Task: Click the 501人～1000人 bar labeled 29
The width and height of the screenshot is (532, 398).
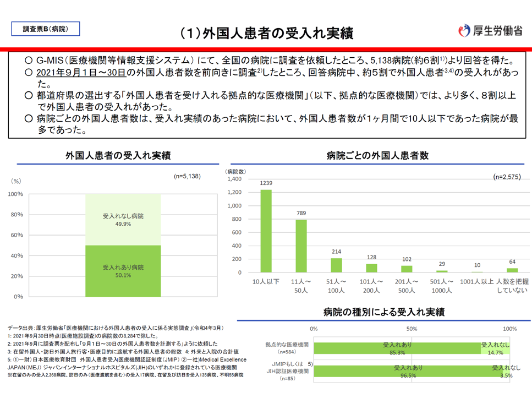Action: coord(442,271)
